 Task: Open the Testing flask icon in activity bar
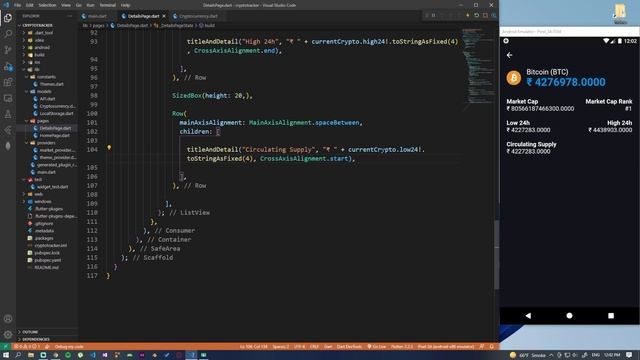pos(8,114)
